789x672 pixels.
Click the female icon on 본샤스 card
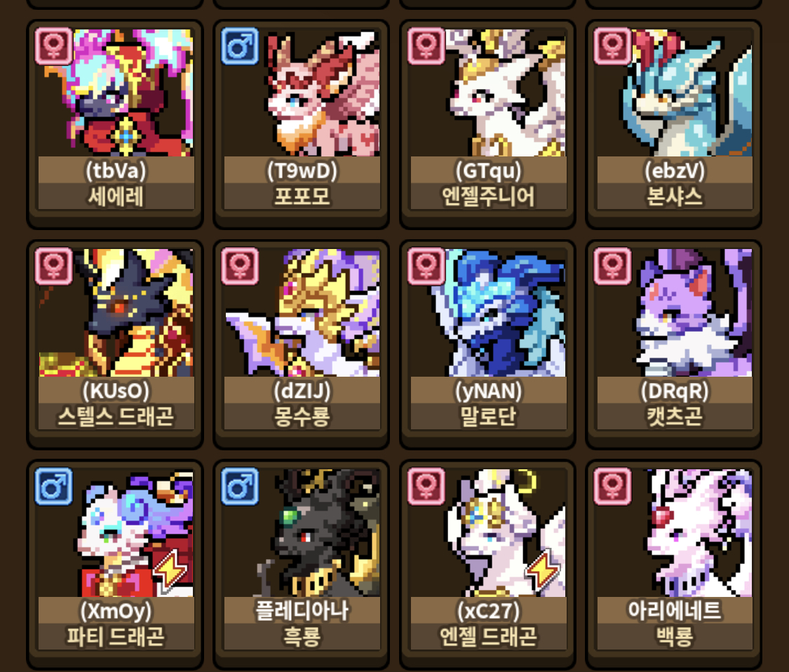612,47
